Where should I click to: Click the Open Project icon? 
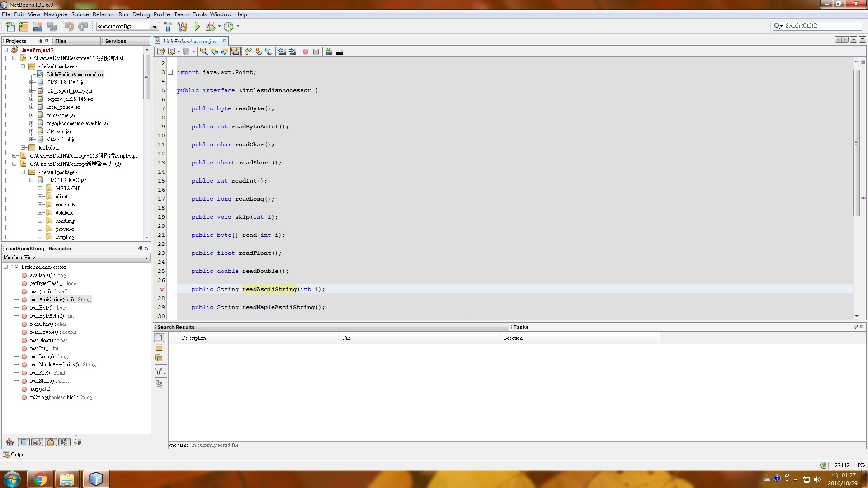point(38,27)
